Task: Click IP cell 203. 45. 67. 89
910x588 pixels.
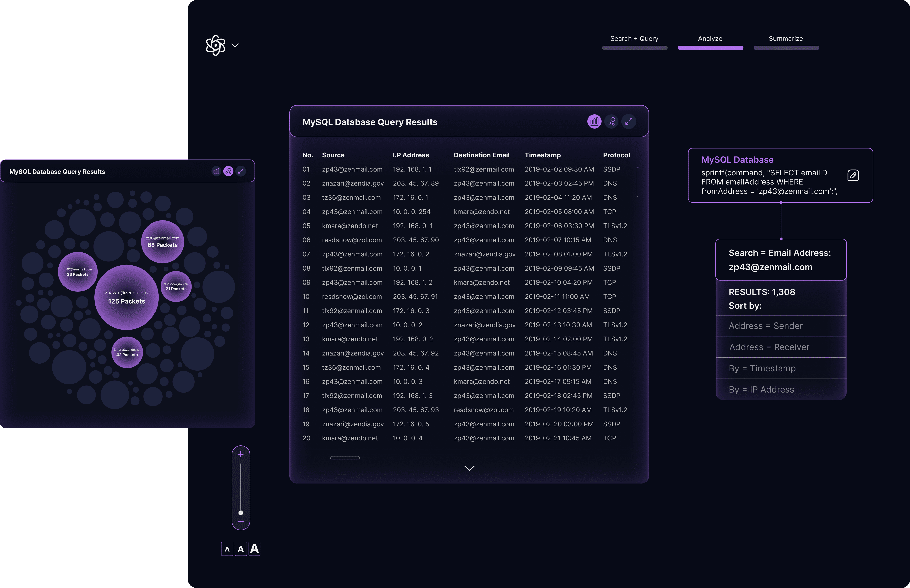Action: [x=416, y=183]
